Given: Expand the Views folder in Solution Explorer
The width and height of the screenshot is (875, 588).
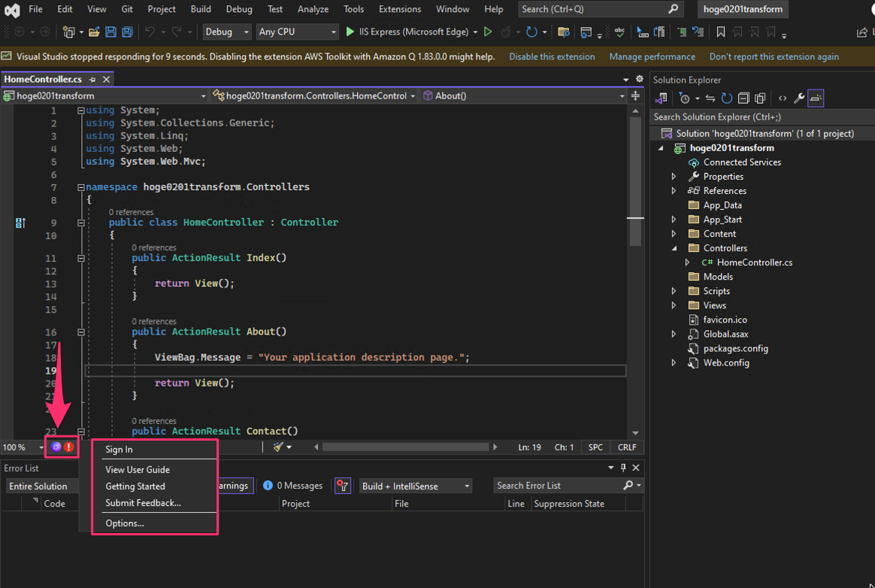Looking at the screenshot, I should click(x=674, y=305).
